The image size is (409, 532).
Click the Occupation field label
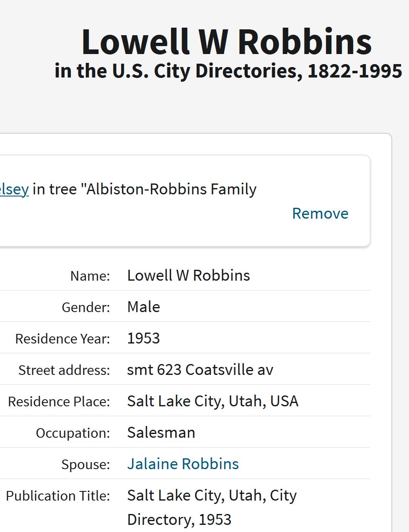pyautogui.click(x=73, y=433)
